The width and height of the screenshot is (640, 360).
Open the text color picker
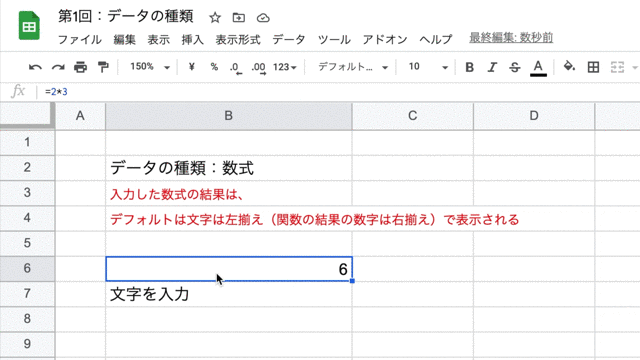click(538, 67)
